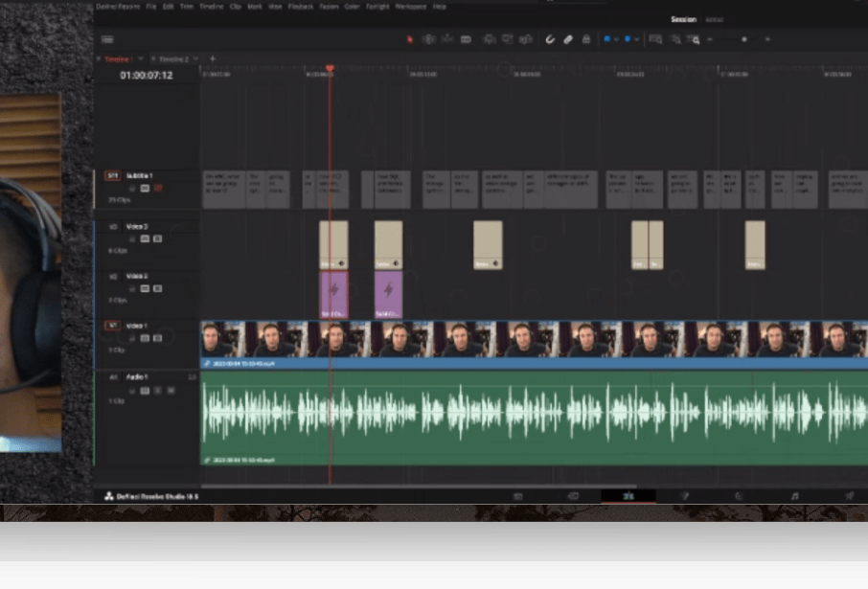The width and height of the screenshot is (868, 589).
Task: Switch to the Fusion page icon
Action: click(x=684, y=496)
